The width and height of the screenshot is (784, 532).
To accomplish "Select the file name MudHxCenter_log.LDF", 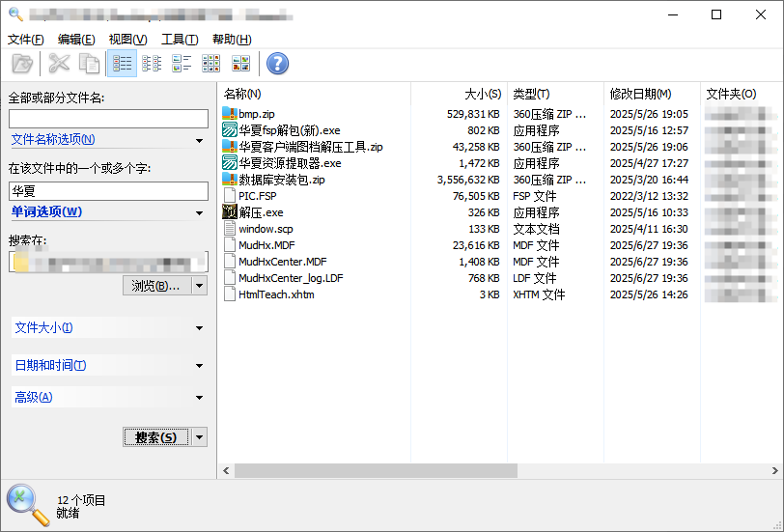I will coord(291,278).
